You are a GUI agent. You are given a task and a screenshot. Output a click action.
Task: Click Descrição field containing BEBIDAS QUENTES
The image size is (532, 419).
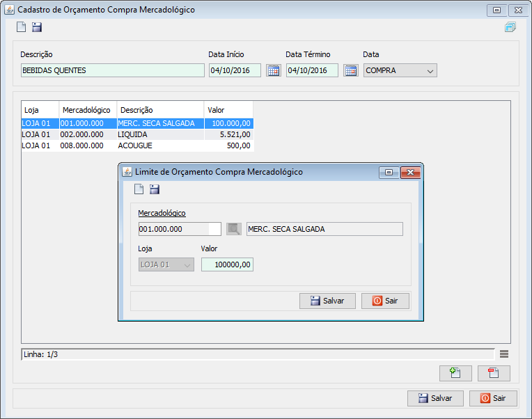tap(113, 70)
